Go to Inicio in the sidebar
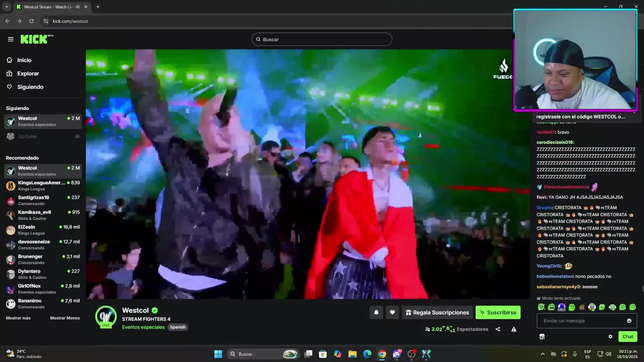 coord(19,60)
